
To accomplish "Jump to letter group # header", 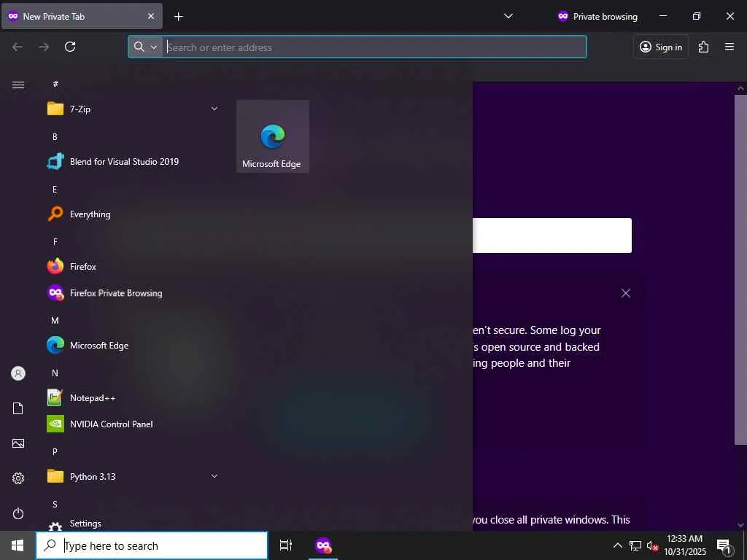I will coord(55,84).
